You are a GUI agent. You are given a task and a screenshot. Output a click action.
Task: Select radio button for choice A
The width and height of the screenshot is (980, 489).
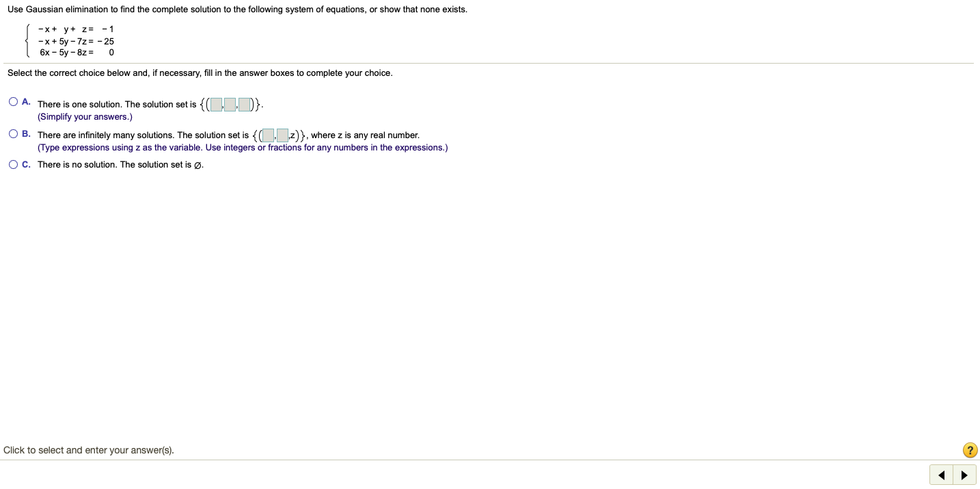click(x=13, y=101)
